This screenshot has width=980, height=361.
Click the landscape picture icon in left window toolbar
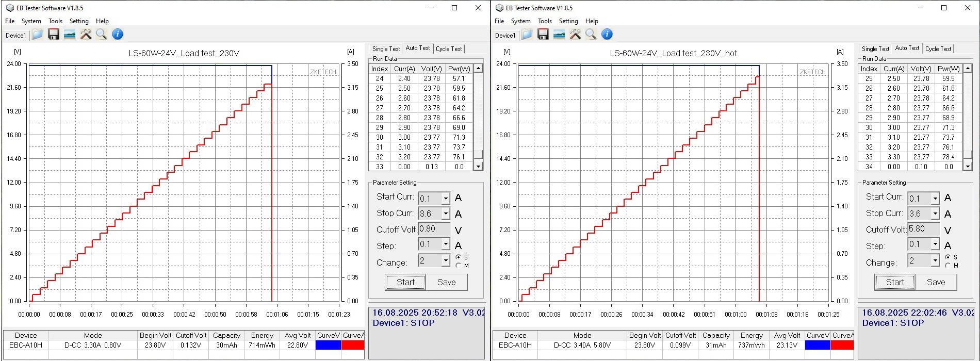coord(70,35)
